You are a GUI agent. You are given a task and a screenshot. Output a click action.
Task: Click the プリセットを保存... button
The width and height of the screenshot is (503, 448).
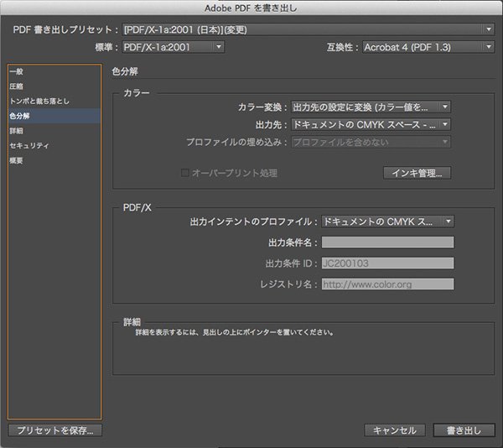click(55, 430)
